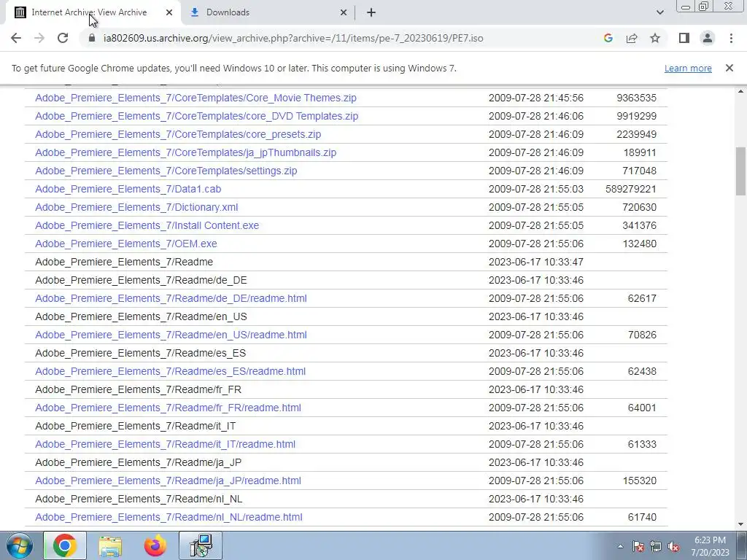Open en_US/readme.html link

pos(171,335)
